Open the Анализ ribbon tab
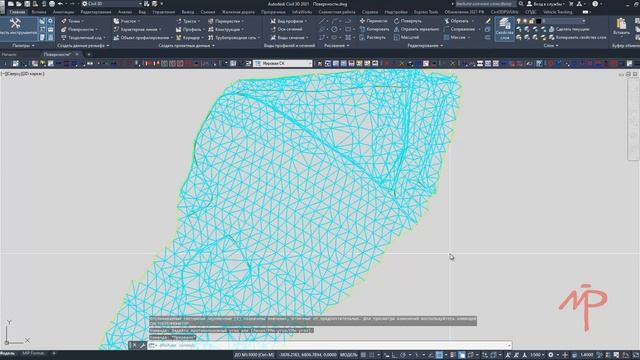 tap(125, 12)
